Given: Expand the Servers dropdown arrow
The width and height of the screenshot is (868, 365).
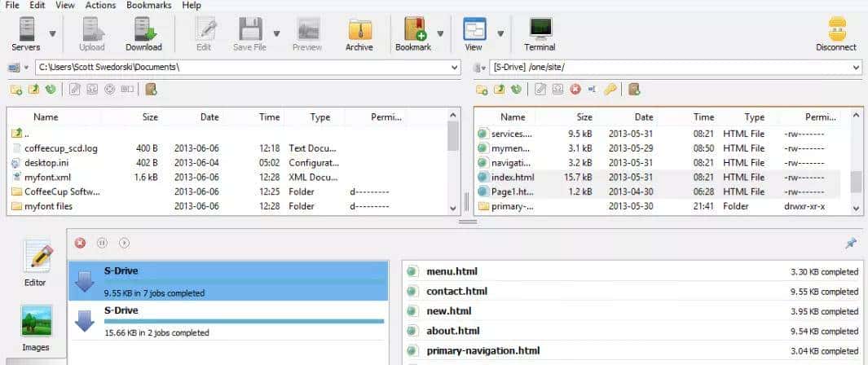Looking at the screenshot, I should pyautogui.click(x=53, y=34).
